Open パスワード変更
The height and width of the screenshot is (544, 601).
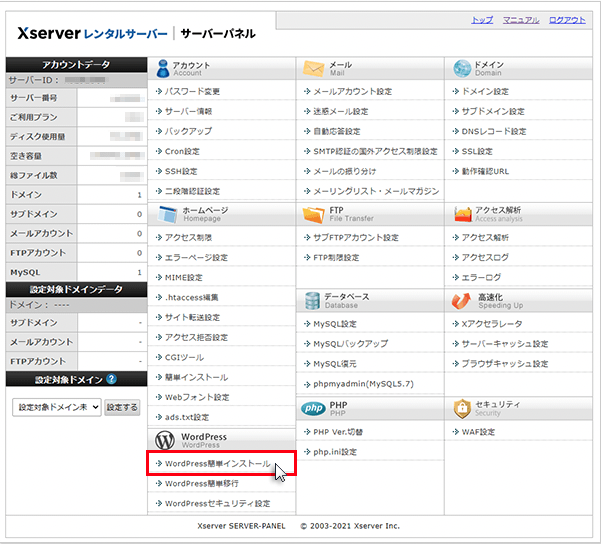(192, 91)
